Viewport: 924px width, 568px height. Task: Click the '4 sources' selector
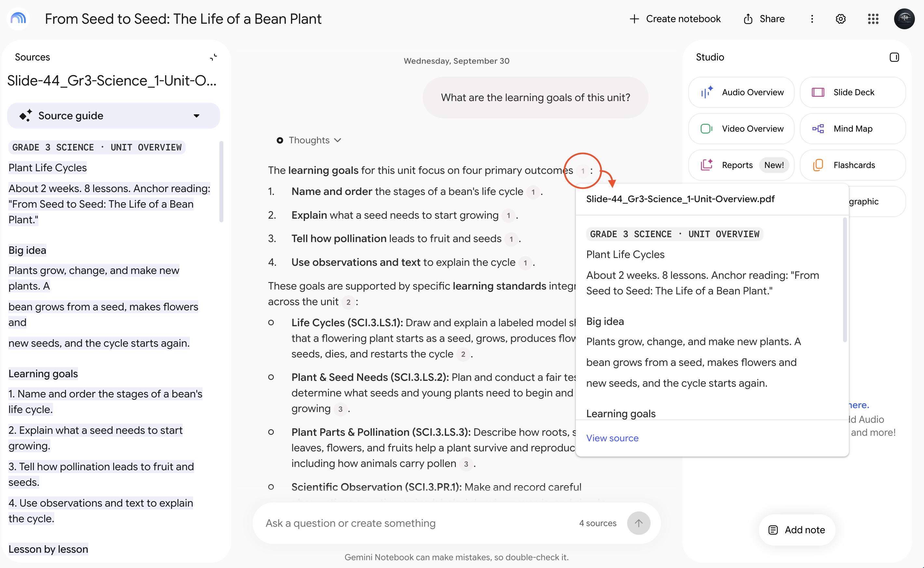[x=598, y=523]
